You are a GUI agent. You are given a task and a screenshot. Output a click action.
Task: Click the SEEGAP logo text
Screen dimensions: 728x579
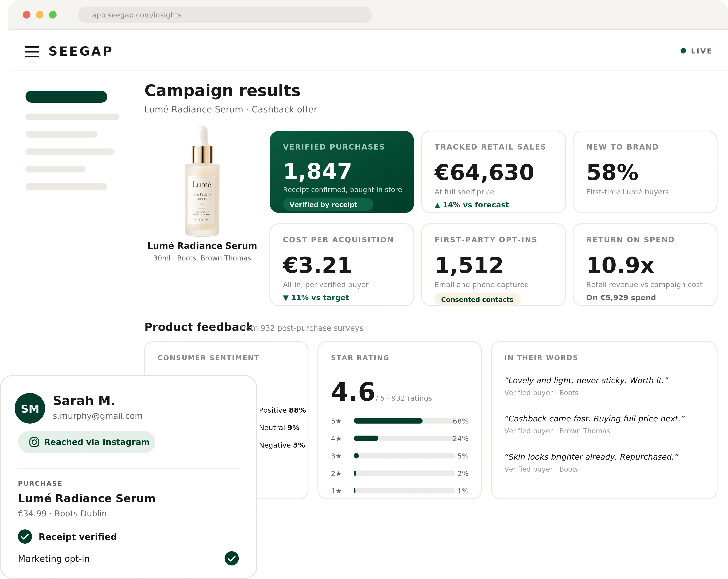coord(81,51)
